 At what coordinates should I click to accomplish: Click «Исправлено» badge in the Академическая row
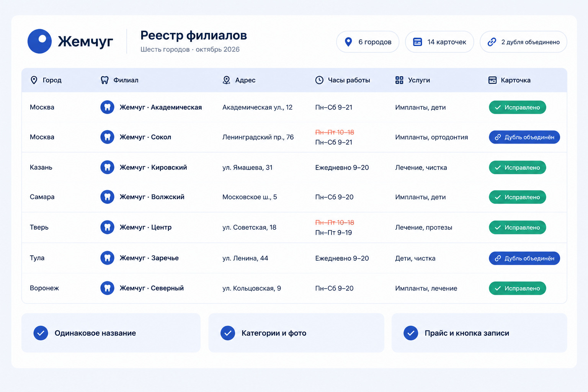pos(518,107)
